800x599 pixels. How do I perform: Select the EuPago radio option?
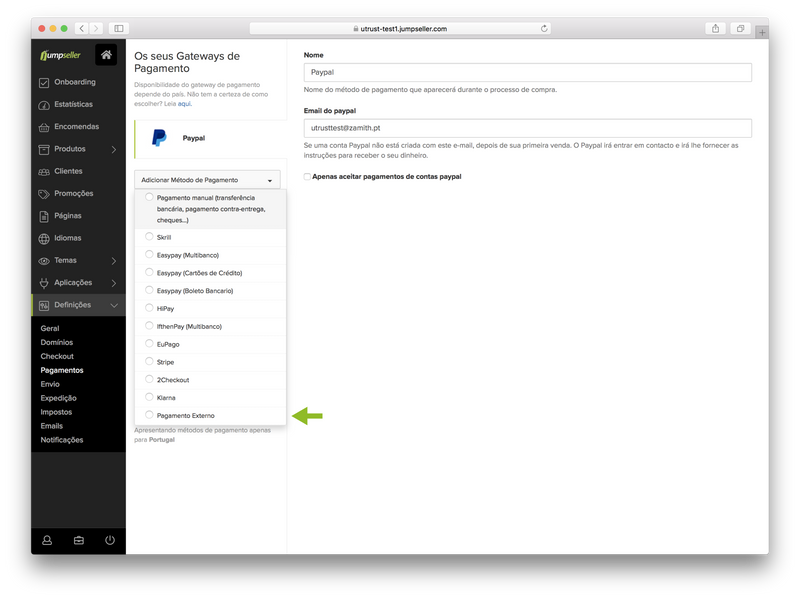click(x=149, y=343)
